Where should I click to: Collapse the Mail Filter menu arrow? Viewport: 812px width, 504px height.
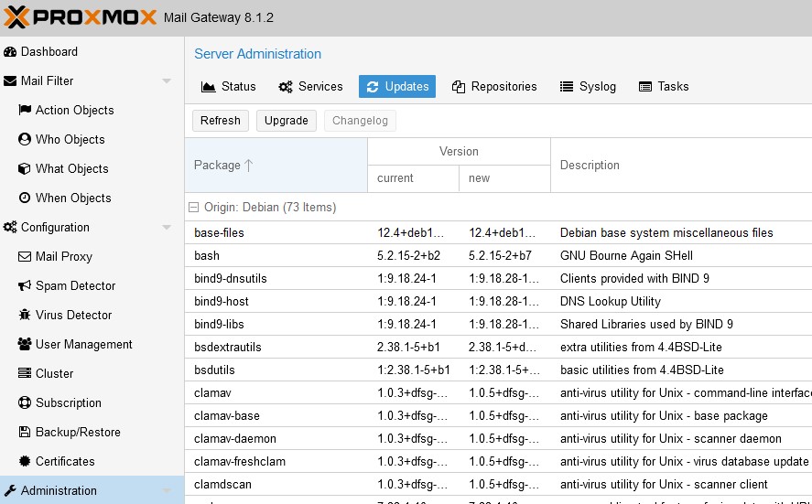coord(167,80)
